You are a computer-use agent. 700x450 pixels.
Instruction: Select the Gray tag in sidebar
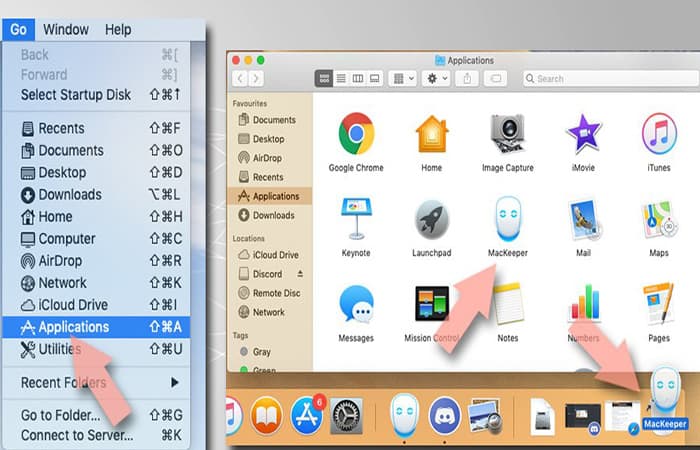pyautogui.click(x=269, y=352)
